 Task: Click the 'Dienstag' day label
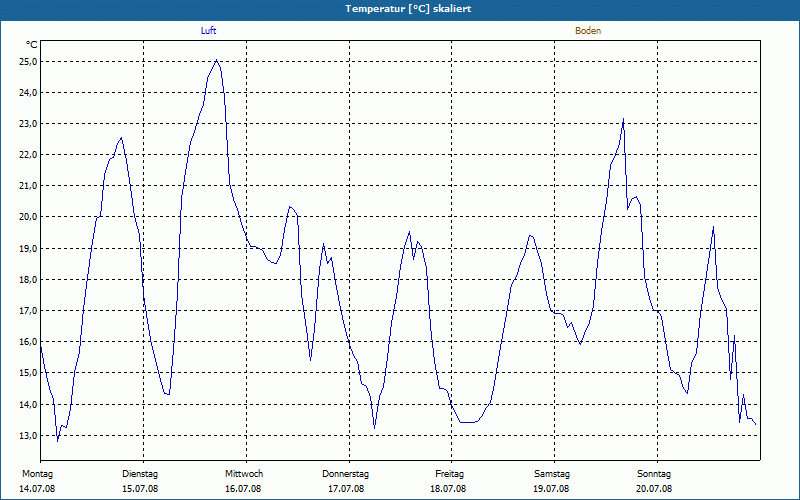[140, 474]
